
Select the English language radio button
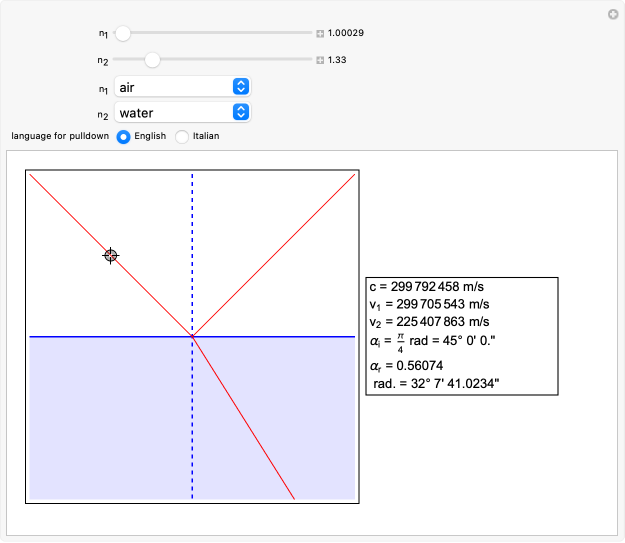pos(123,137)
